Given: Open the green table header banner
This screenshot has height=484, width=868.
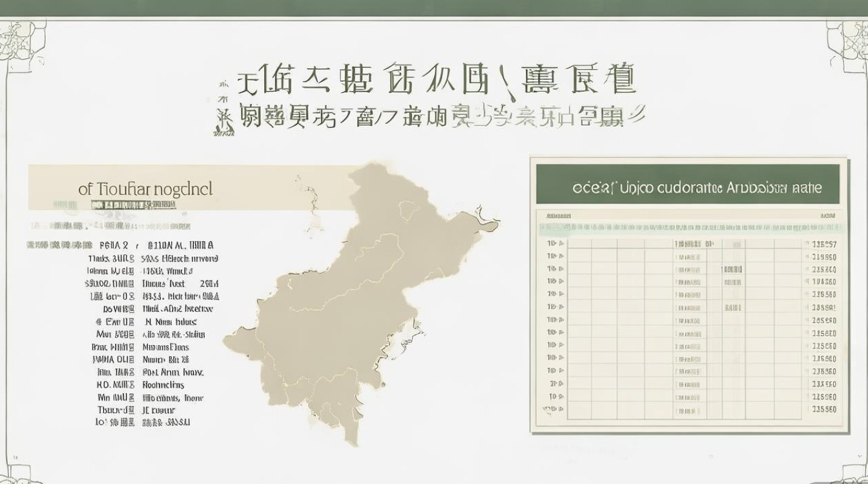Looking at the screenshot, I should pyautogui.click(x=688, y=188).
